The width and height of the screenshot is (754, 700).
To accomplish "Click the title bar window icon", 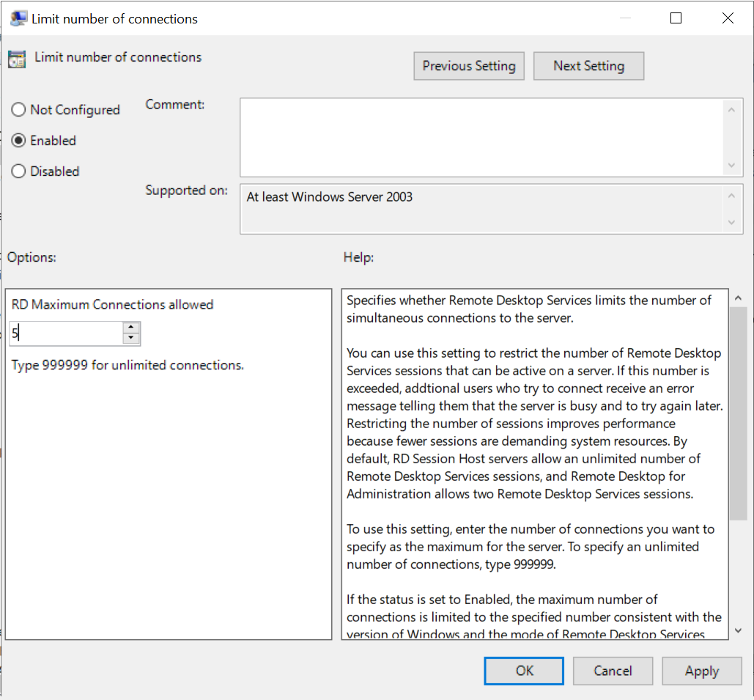I will (x=18, y=18).
